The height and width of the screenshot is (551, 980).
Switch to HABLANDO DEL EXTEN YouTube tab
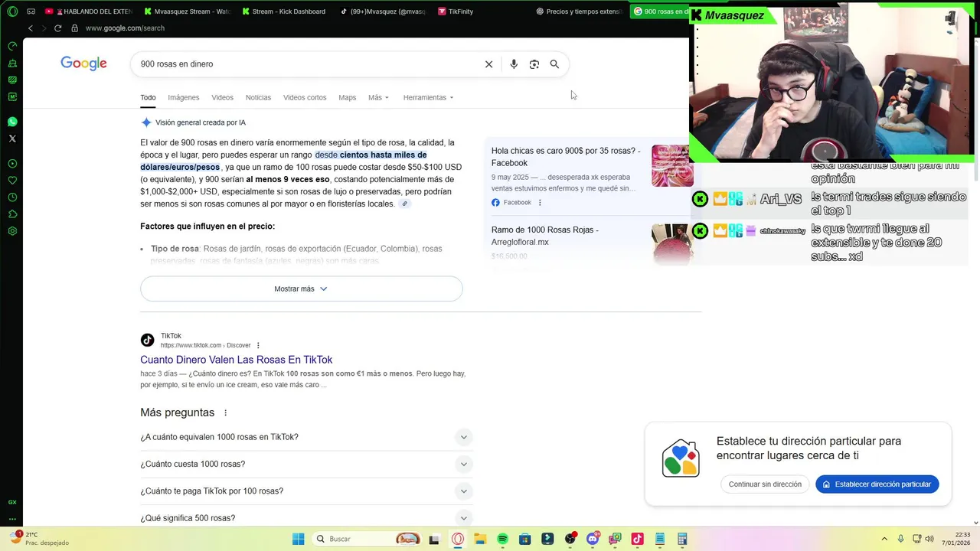[89, 11]
